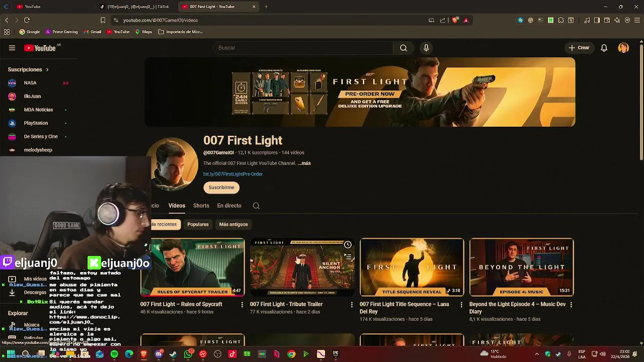
Task: Switch to the Videos channel tab
Action: (x=177, y=206)
